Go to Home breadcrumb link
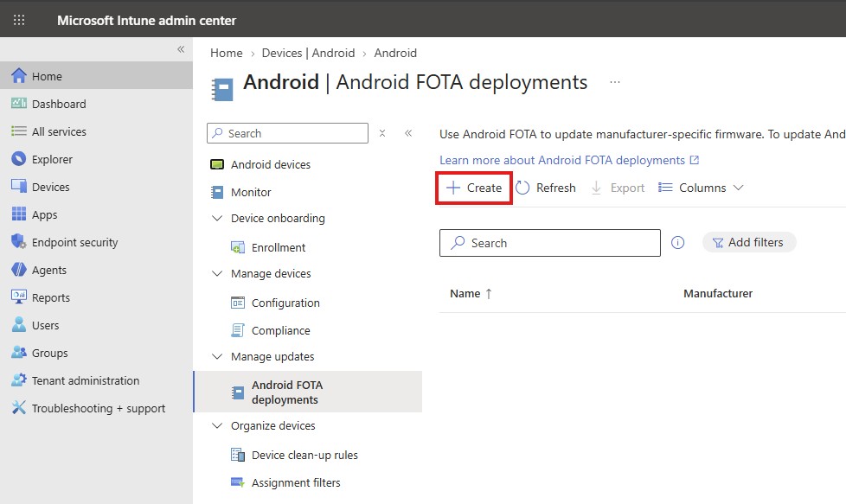The height and width of the screenshot is (504, 846). [226, 53]
